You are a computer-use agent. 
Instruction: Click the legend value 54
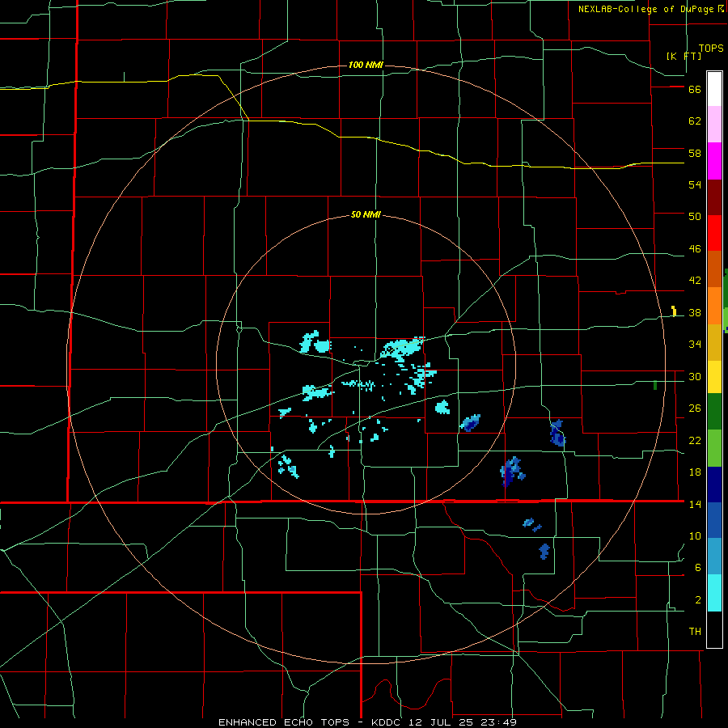point(695,184)
